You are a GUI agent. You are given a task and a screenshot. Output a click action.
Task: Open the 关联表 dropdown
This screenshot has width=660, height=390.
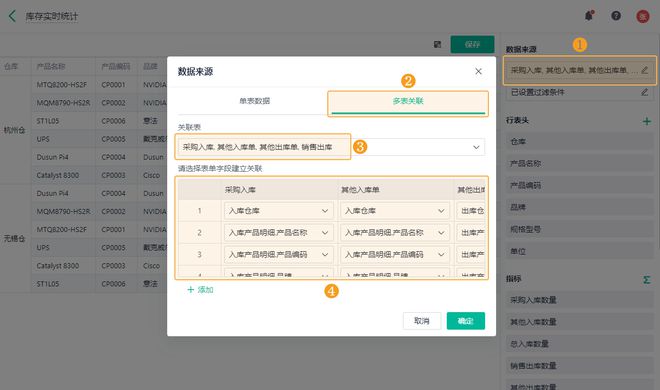coord(331,147)
